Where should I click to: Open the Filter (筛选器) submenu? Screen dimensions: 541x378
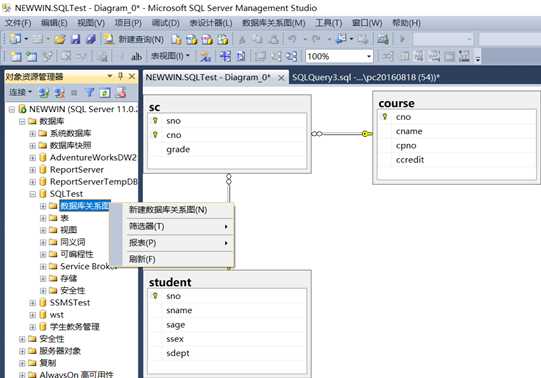click(x=179, y=227)
